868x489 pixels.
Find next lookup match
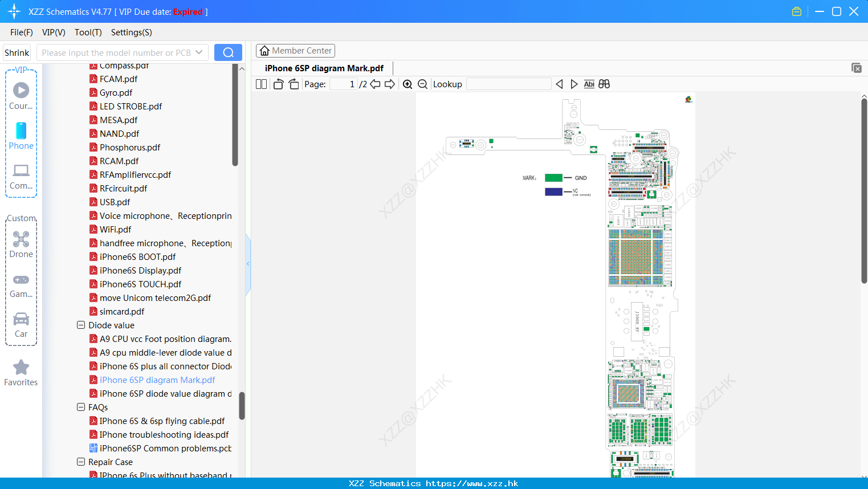pos(574,84)
